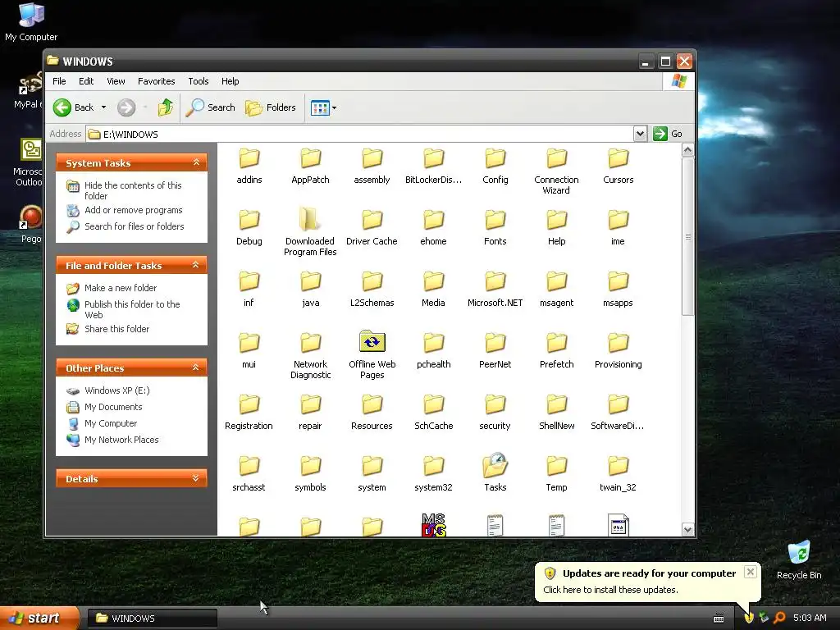Click the address field E:\WINDOWS
The image size is (840, 630).
click(359, 134)
